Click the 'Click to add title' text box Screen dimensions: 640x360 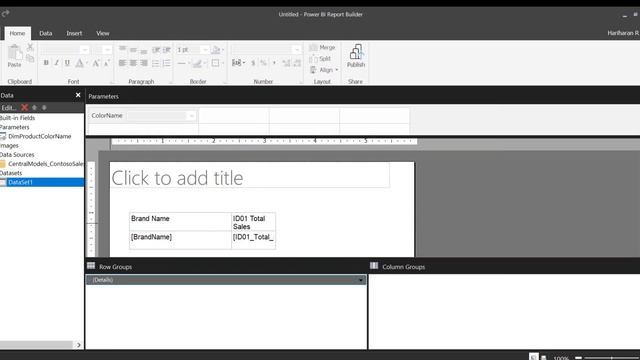point(249,176)
